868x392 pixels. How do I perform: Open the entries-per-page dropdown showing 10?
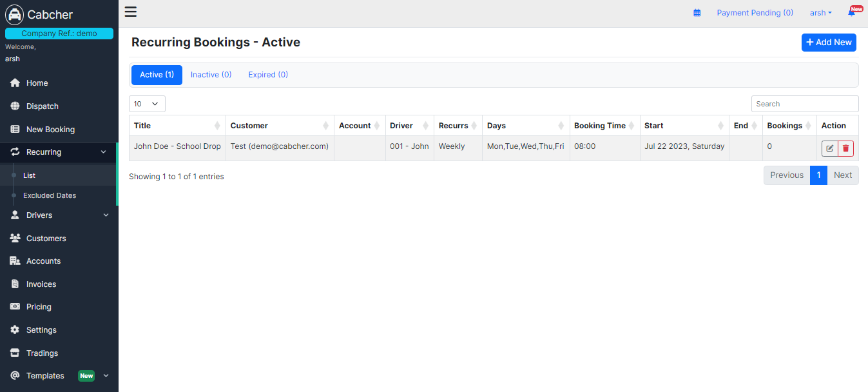click(x=147, y=104)
